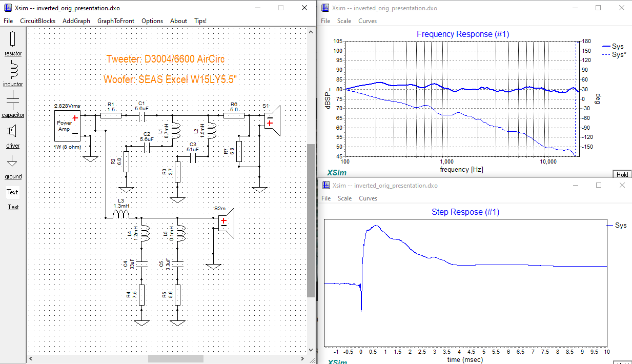Click the underlined Text label in palette
Viewport: 632px width, 364px height.
click(x=13, y=207)
